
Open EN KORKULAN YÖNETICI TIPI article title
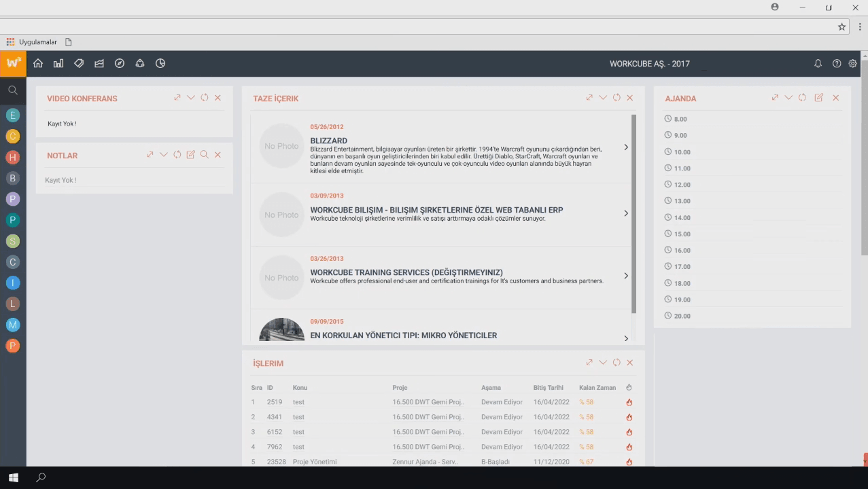click(x=403, y=336)
